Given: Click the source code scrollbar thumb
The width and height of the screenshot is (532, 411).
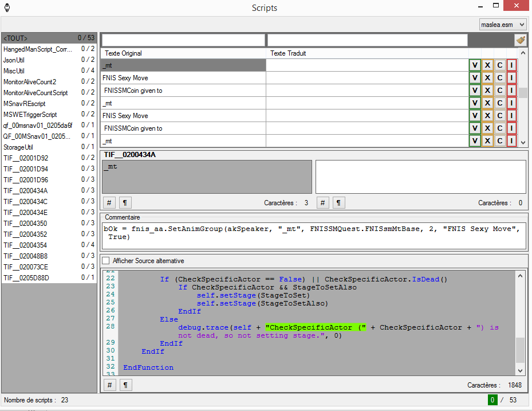Looking at the screenshot, I should coord(520,349).
